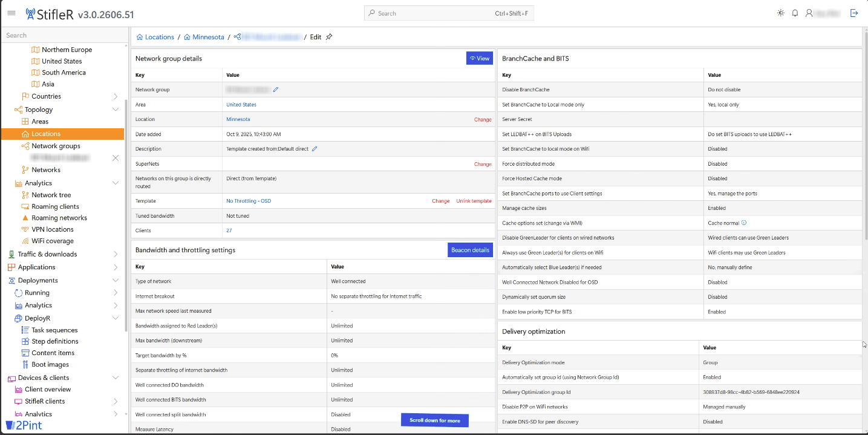Expand the Running deployments item
Screen dimensions: 868x435
(116, 293)
